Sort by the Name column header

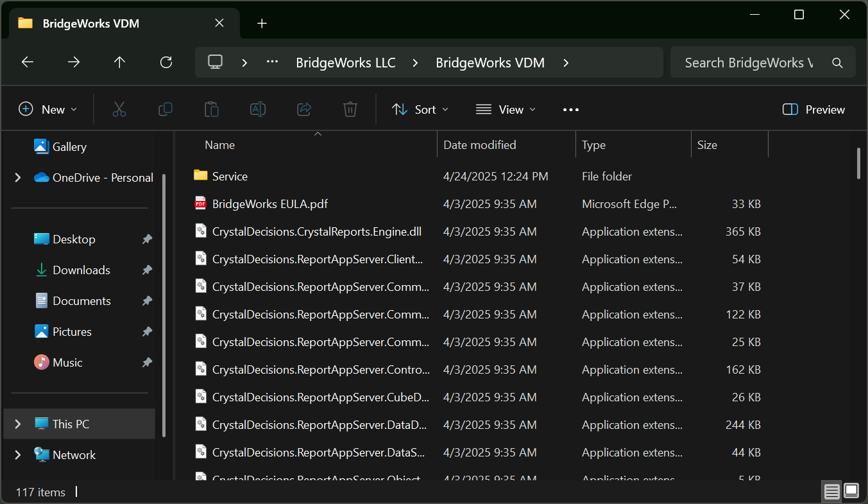click(220, 145)
